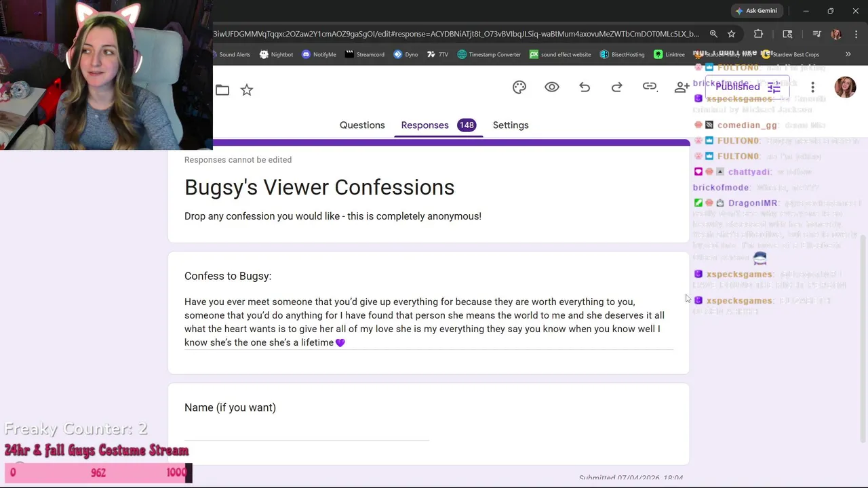Open the BisectHosting bookmark

[x=622, y=54]
